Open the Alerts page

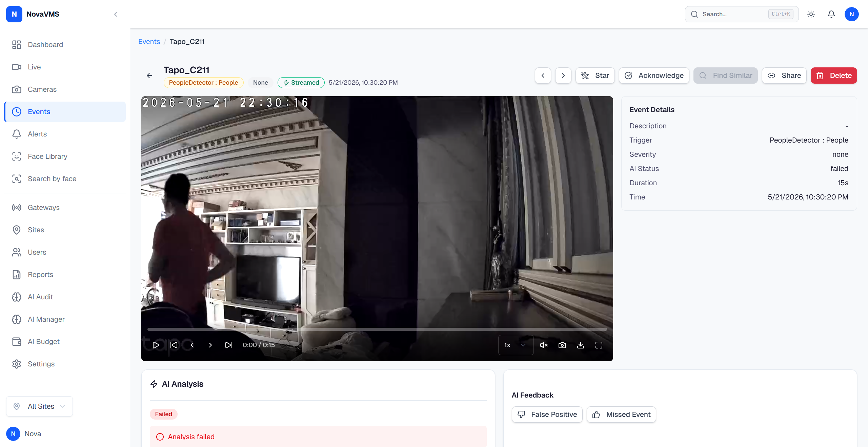click(65, 134)
